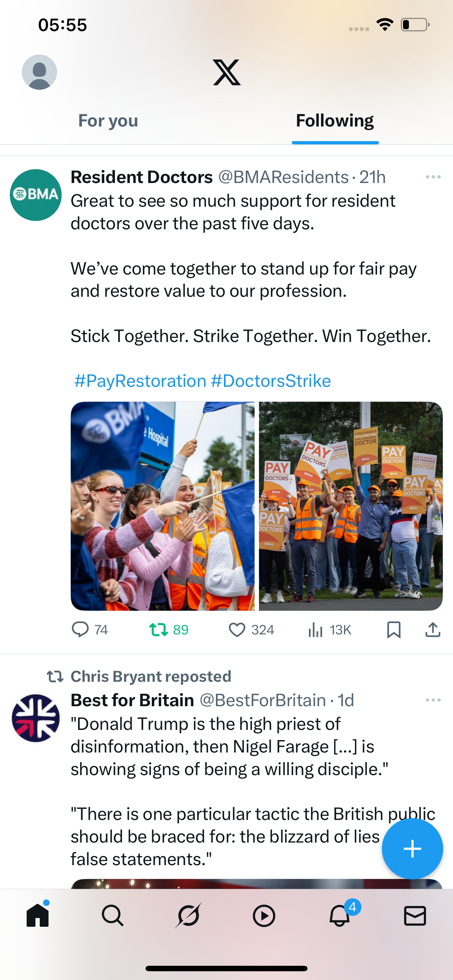Open the Search tab in bottom bar
The height and width of the screenshot is (980, 453).
point(113,916)
